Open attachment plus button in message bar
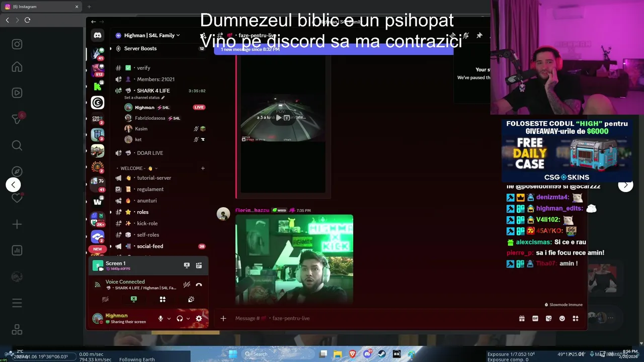Viewport: 644px width, 362px height. [x=223, y=318]
